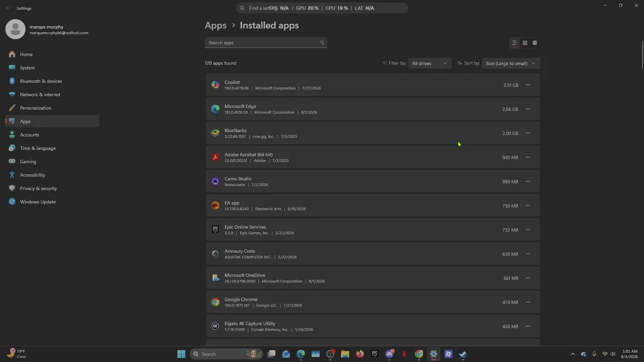Open File Explorer from the taskbar
Image resolution: width=644 pixels, height=362 pixels.
coord(345,354)
